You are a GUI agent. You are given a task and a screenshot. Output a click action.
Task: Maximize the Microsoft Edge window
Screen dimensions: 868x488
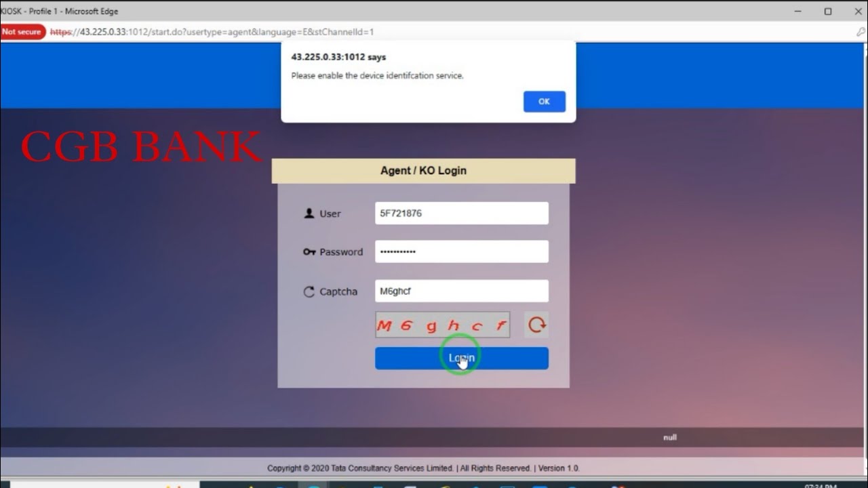pyautogui.click(x=828, y=12)
